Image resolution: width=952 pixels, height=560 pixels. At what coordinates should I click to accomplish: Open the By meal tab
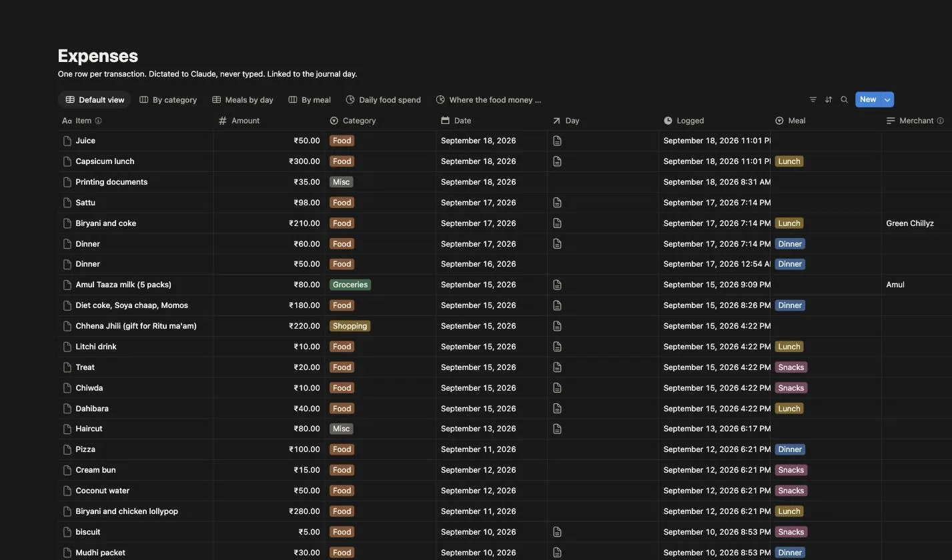310,100
